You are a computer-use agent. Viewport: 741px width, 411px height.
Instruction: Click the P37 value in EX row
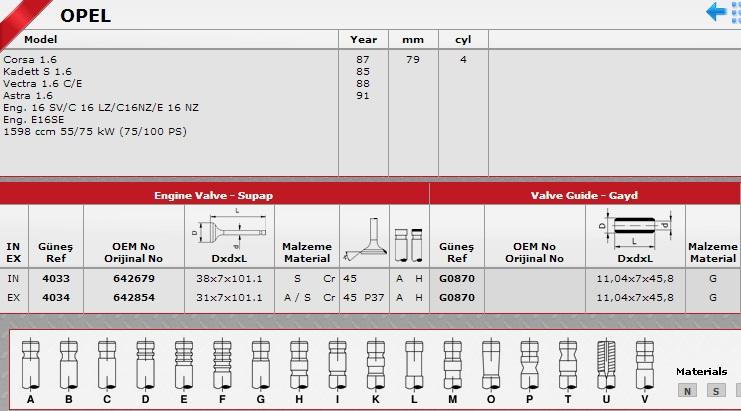pyautogui.click(x=374, y=298)
